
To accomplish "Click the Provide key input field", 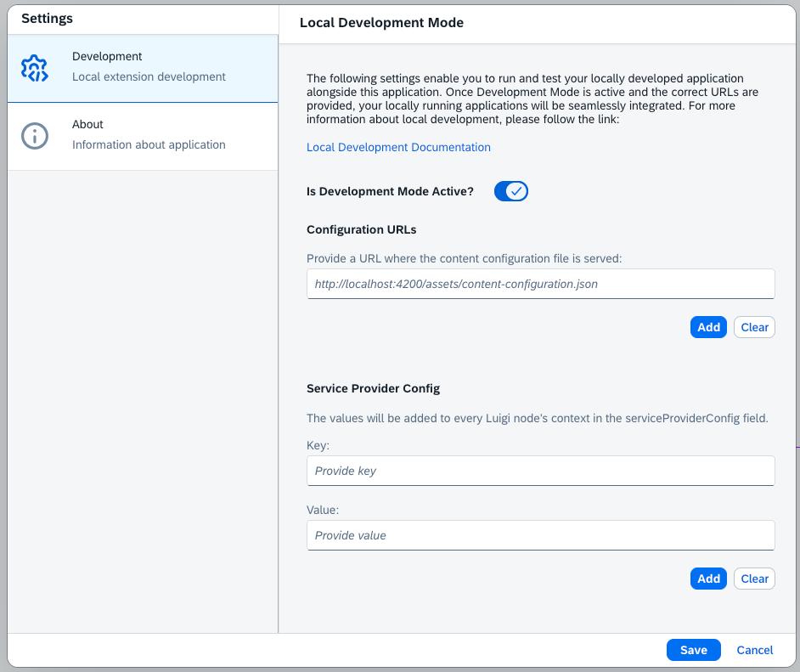I will point(541,470).
